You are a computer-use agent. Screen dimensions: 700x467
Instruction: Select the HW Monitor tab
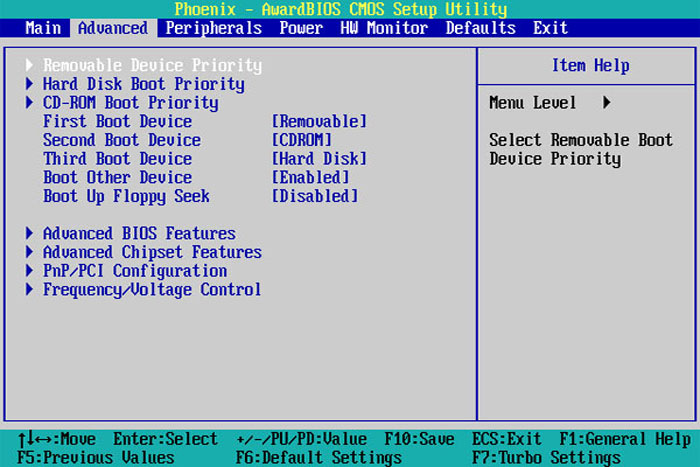pyautogui.click(x=384, y=28)
